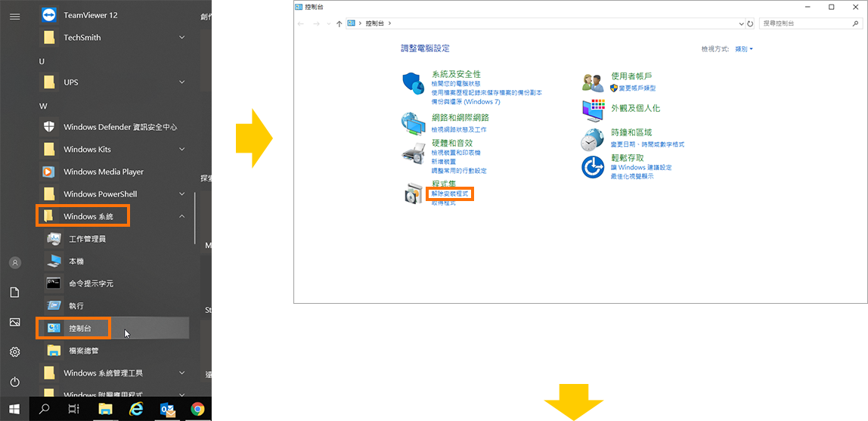The height and width of the screenshot is (421, 868).
Task: Open the Windows PowerShell folder icon
Action: (49, 193)
